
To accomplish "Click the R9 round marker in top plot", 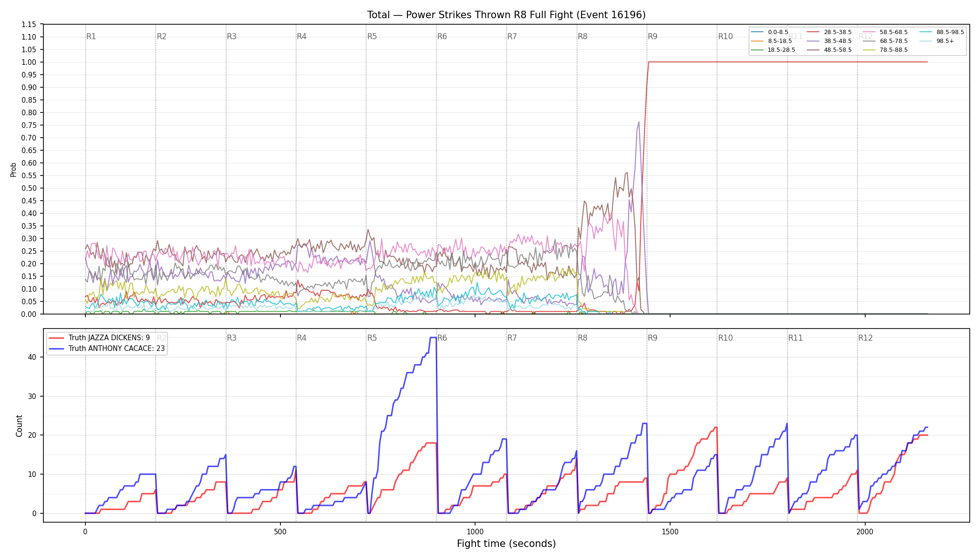I will (x=652, y=36).
